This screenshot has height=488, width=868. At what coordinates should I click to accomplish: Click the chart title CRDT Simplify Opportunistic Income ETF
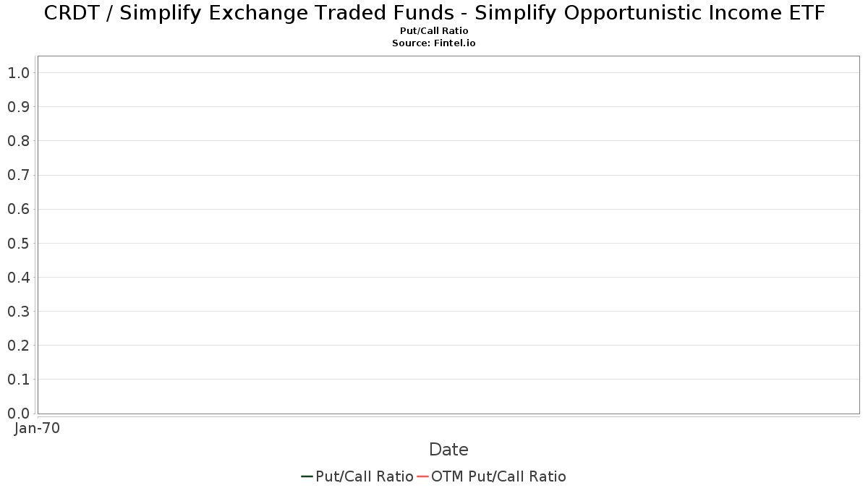(434, 13)
